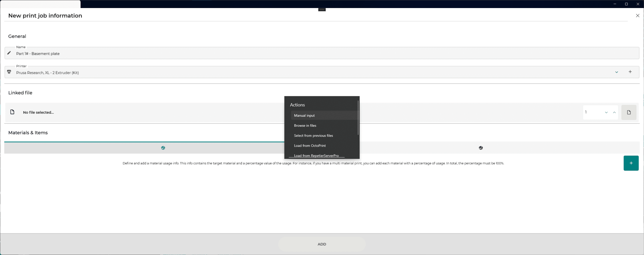The width and height of the screenshot is (644, 255).
Task: Click the Materials & Items section heading
Action: tap(28, 133)
